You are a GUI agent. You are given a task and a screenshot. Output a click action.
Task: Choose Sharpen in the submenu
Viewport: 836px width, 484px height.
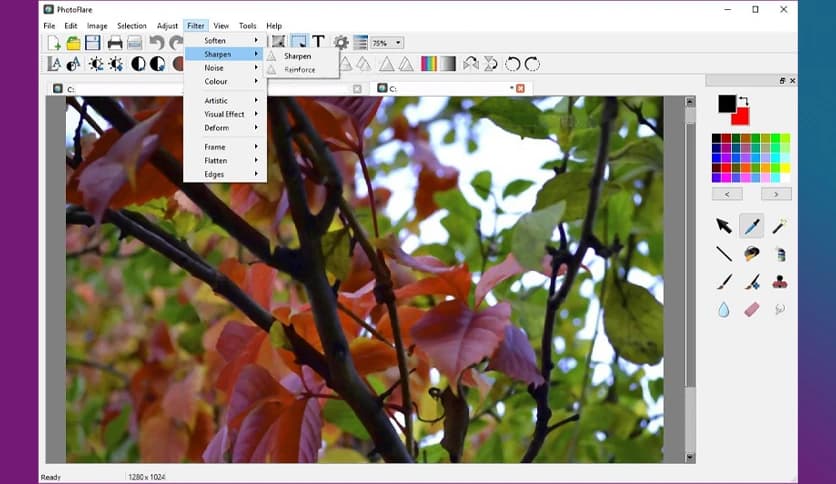(302, 56)
